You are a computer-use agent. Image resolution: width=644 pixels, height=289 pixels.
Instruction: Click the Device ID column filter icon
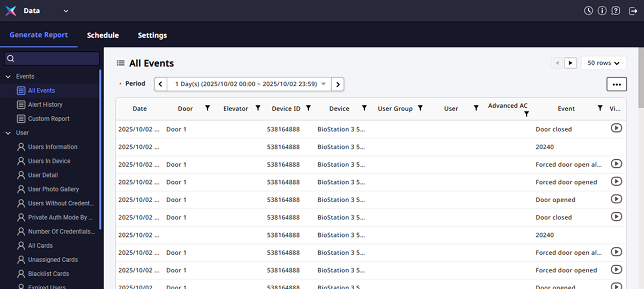[x=309, y=108]
